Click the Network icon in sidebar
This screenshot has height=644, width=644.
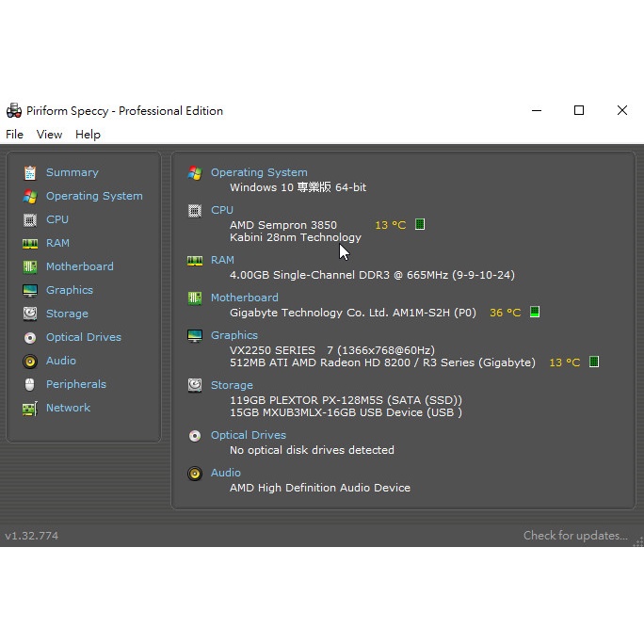coord(30,408)
